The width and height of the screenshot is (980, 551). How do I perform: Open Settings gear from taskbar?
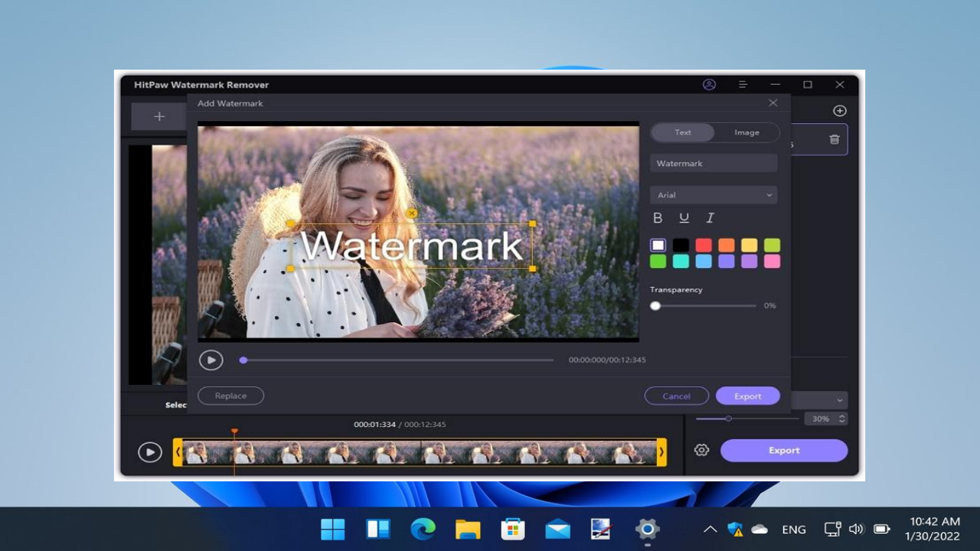point(648,529)
